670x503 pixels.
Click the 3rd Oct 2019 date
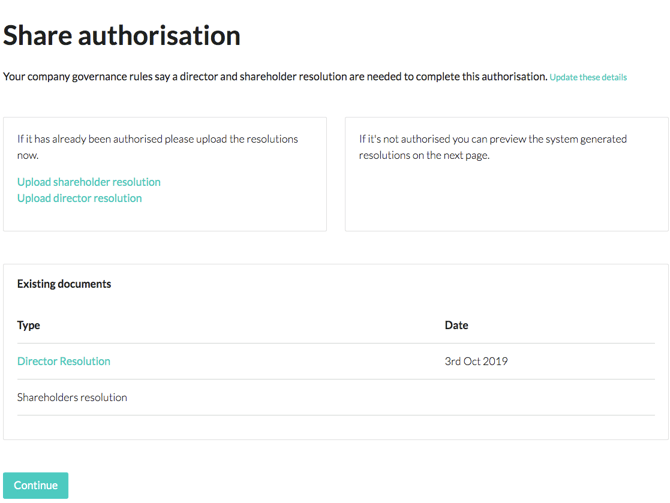[476, 361]
